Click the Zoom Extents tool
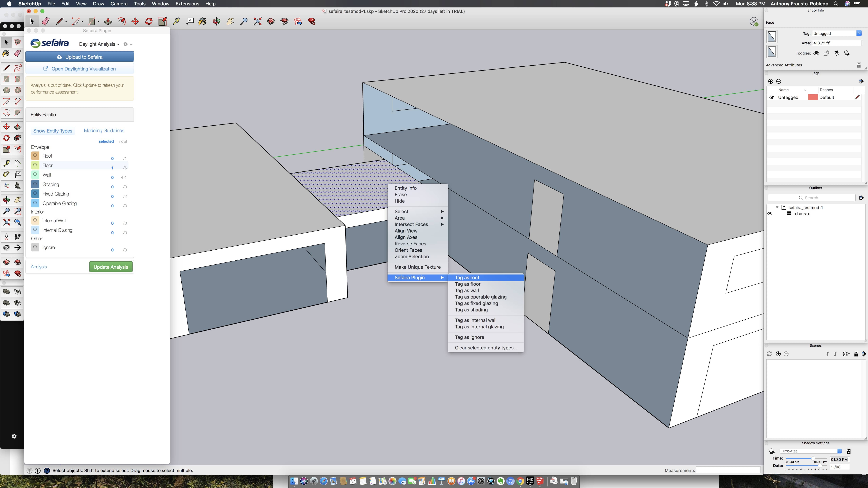Image resolution: width=868 pixels, height=488 pixels. (258, 22)
